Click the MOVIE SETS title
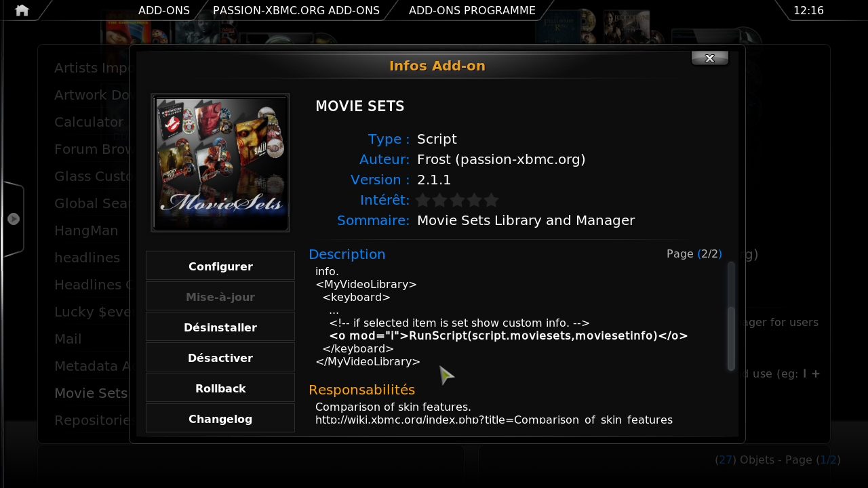The width and height of the screenshot is (868, 488). click(360, 106)
